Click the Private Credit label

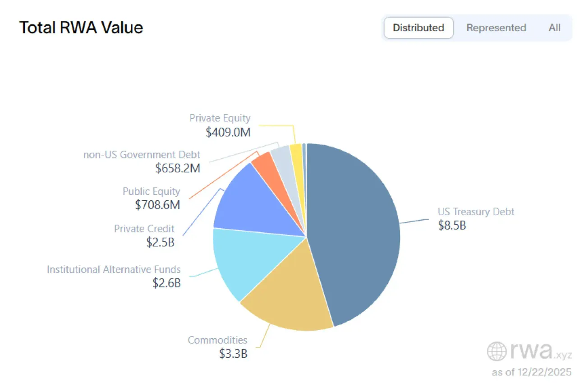[x=144, y=229]
